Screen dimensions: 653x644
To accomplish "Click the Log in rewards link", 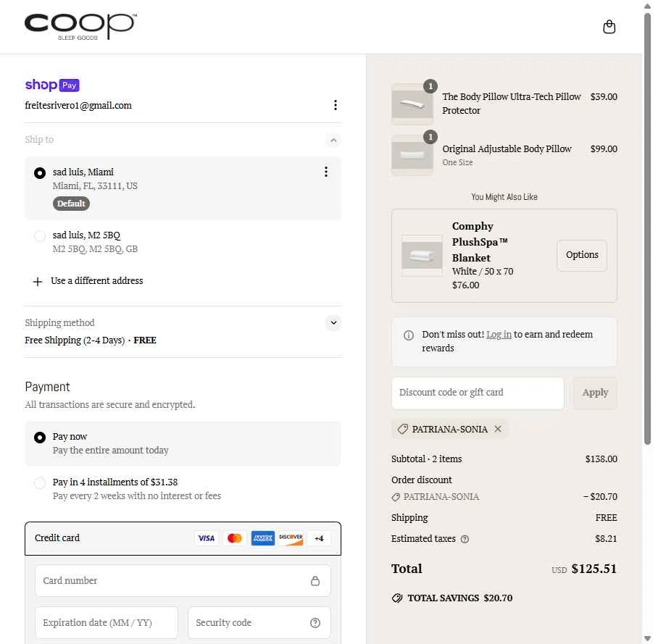I will click(x=499, y=335).
